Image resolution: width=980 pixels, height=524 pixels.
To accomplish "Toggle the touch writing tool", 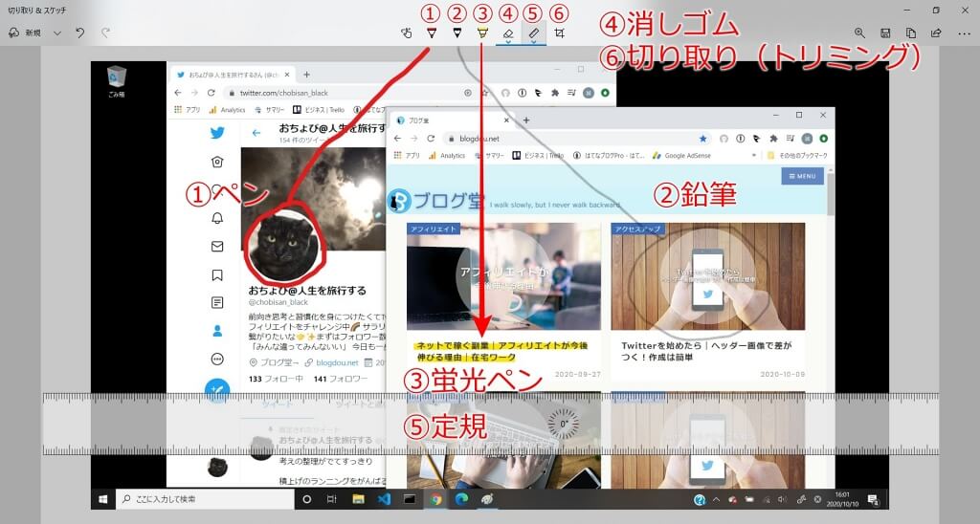I will (x=406, y=33).
